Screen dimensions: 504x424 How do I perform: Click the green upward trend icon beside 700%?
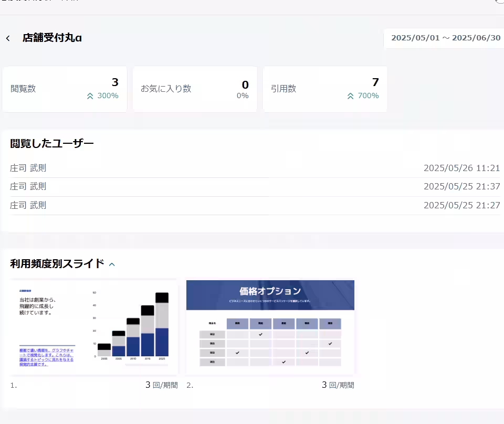[x=350, y=96]
